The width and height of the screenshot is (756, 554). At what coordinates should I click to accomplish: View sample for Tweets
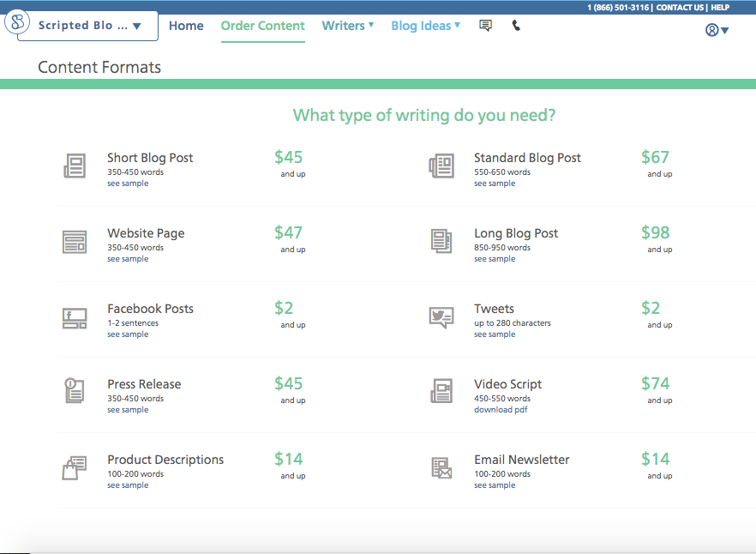(x=495, y=334)
